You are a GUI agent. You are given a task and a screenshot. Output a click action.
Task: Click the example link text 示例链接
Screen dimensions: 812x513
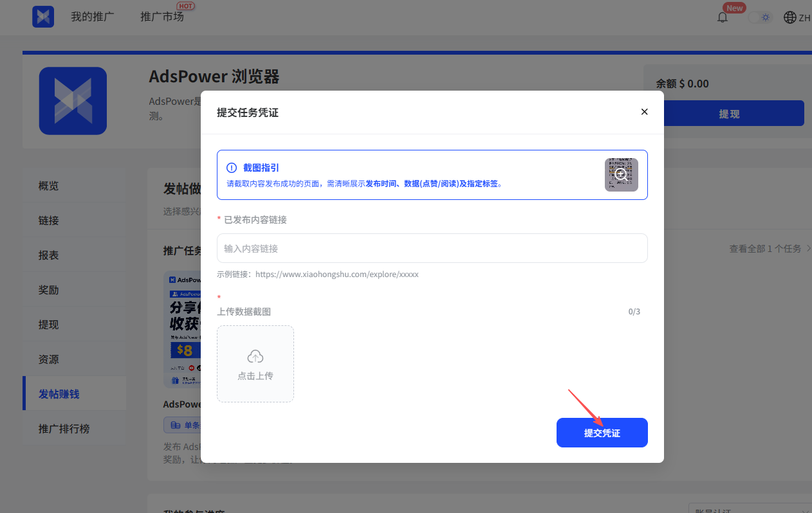318,274
